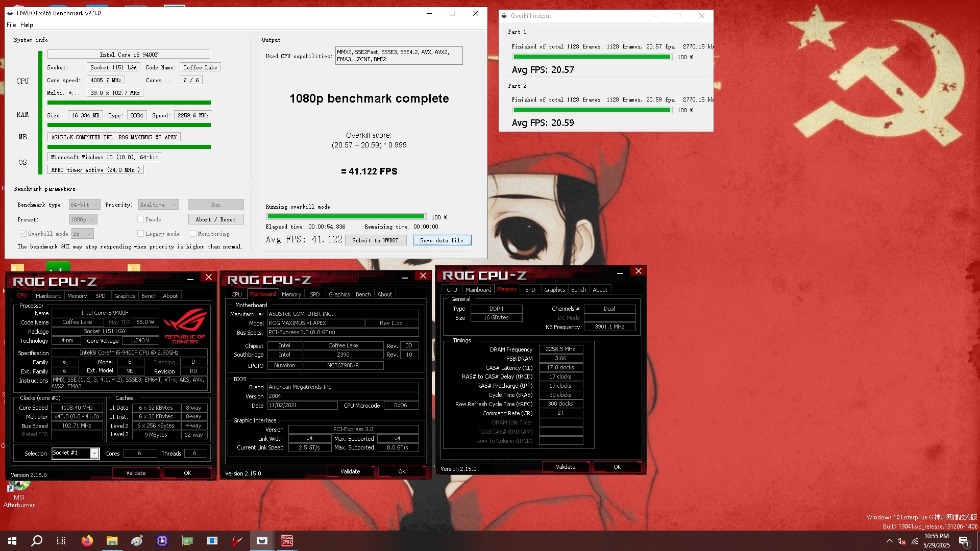Open the Help menu in HWBOT

tap(27, 25)
